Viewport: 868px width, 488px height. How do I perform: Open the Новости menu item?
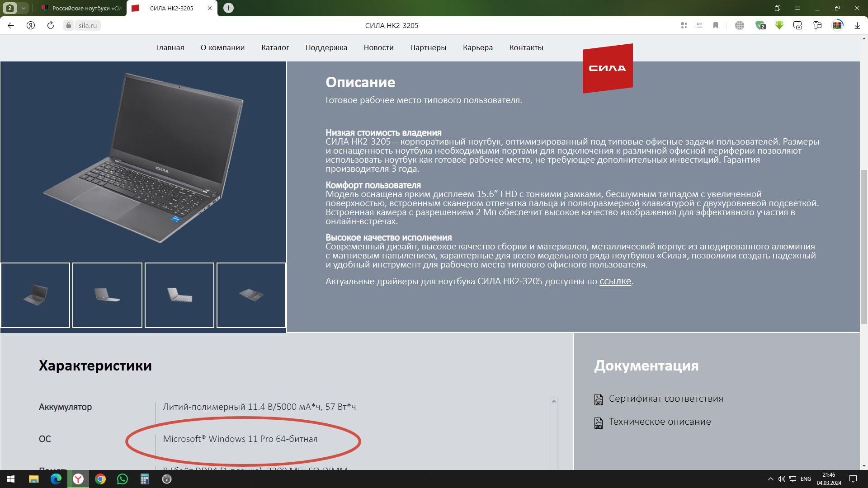point(379,47)
